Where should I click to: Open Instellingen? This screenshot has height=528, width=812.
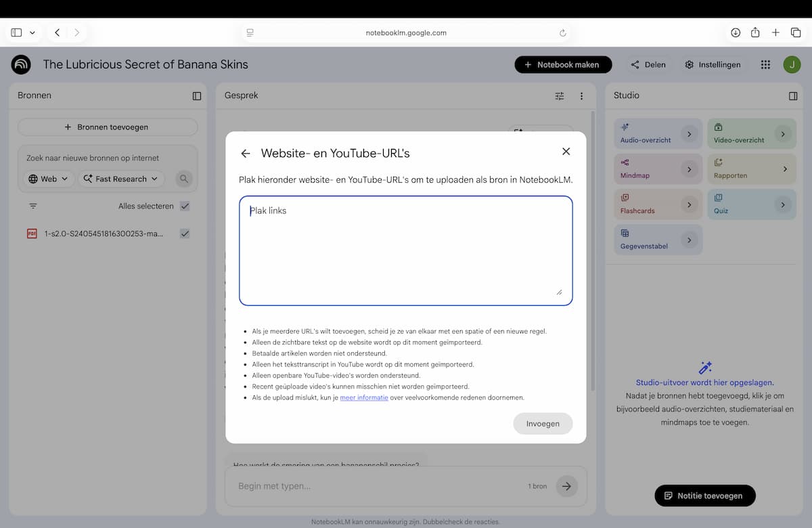pyautogui.click(x=713, y=65)
